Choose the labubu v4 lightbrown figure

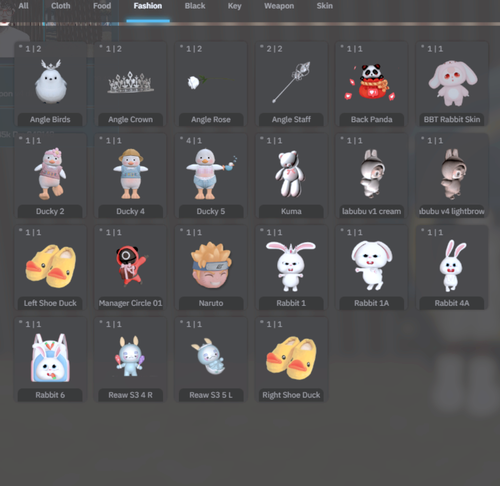(453, 174)
